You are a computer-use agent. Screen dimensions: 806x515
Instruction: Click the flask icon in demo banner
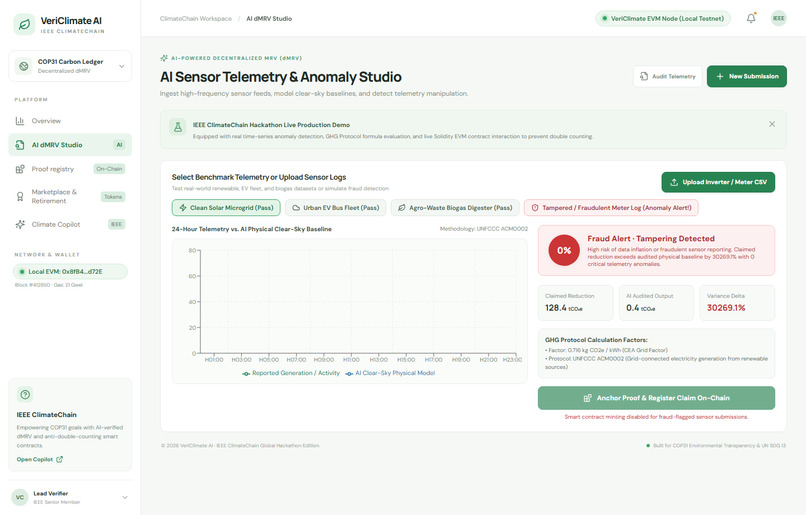click(178, 127)
